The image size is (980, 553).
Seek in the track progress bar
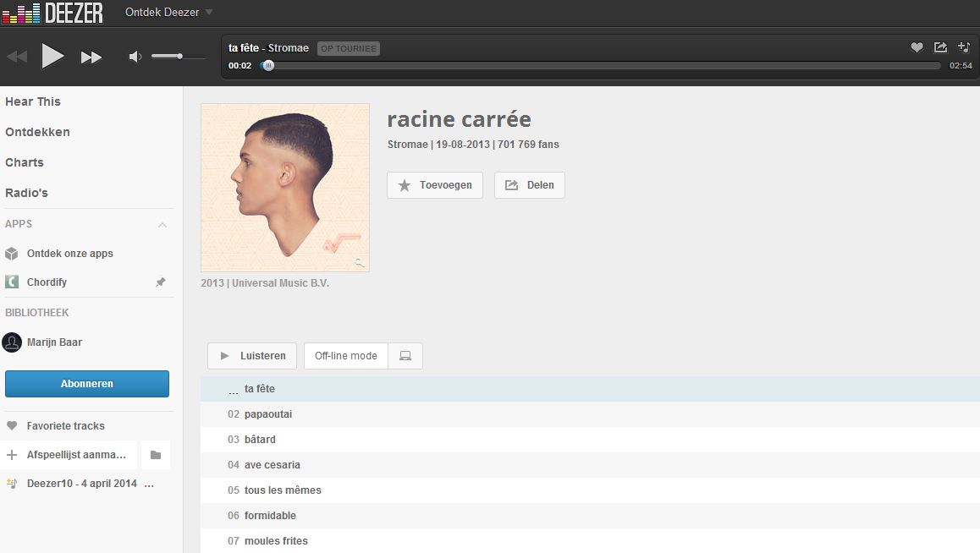click(x=600, y=66)
